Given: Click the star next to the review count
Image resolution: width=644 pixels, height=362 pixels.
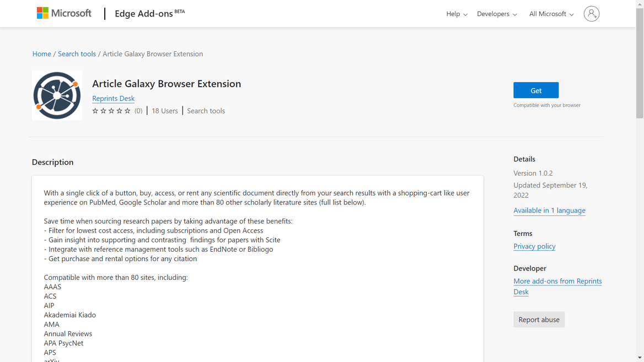Looking at the screenshot, I should click(127, 111).
